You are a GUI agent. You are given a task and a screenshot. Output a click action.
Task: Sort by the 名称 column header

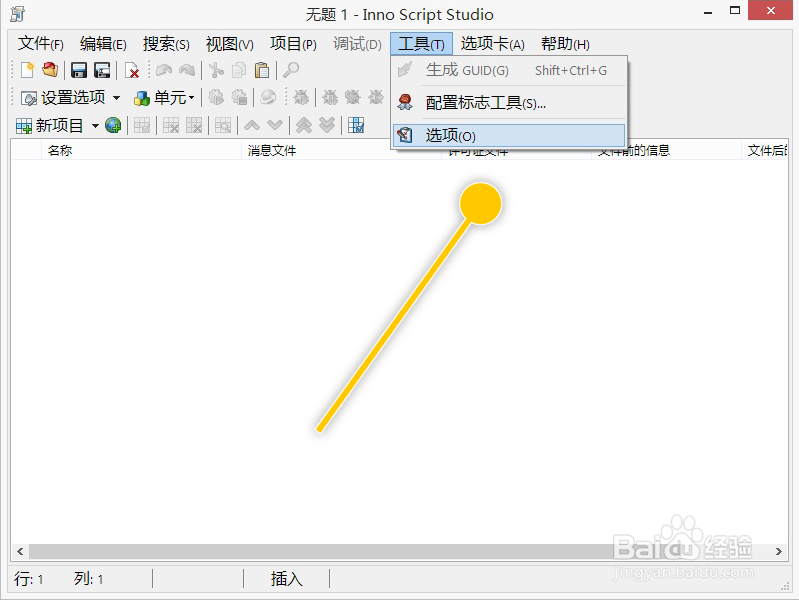141,150
